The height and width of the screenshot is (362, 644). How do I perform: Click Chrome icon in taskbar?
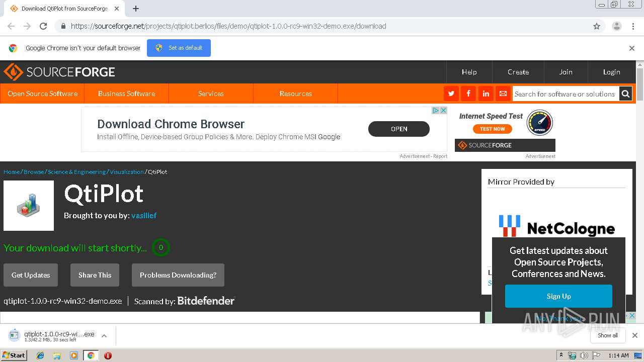coord(91,355)
